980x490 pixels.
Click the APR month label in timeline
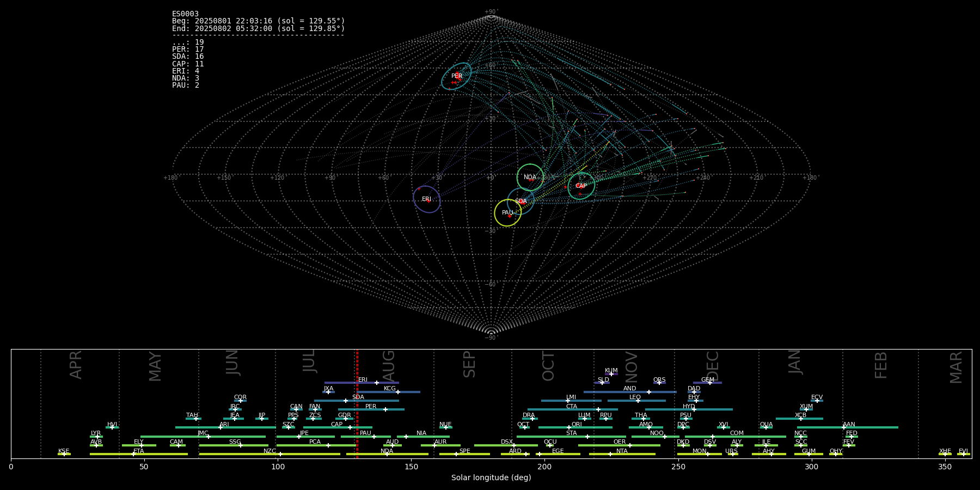coord(76,365)
